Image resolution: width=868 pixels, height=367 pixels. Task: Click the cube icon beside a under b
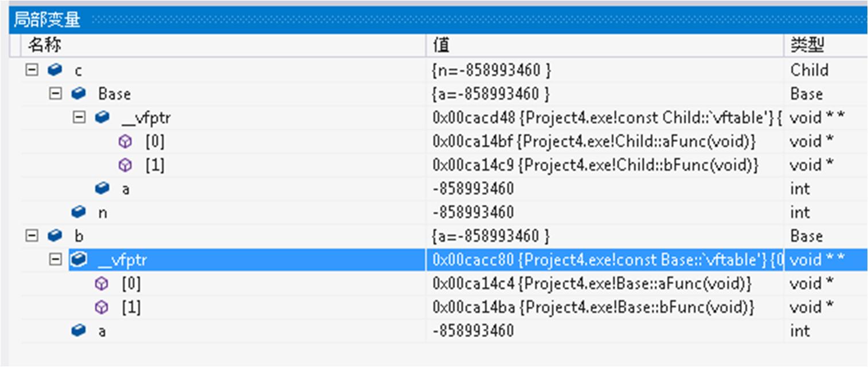pos(79,331)
